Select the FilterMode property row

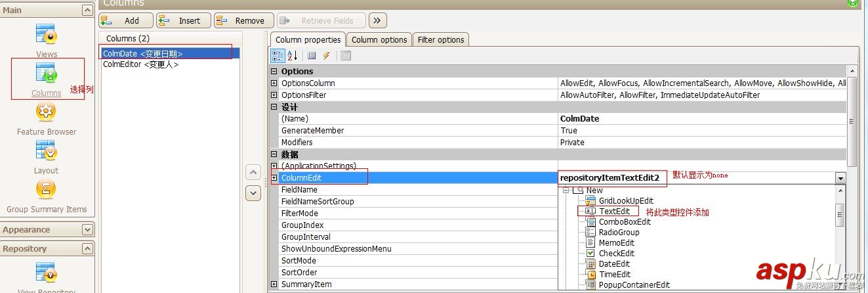point(419,214)
